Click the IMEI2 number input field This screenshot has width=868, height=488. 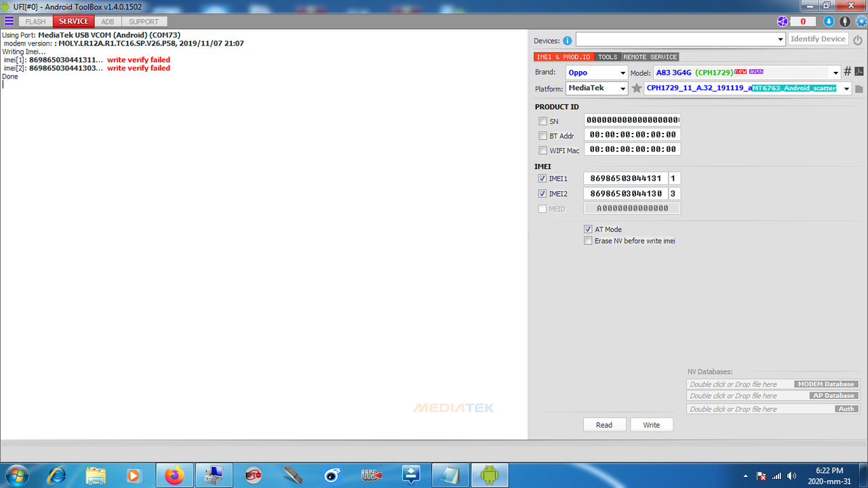pyautogui.click(x=626, y=194)
